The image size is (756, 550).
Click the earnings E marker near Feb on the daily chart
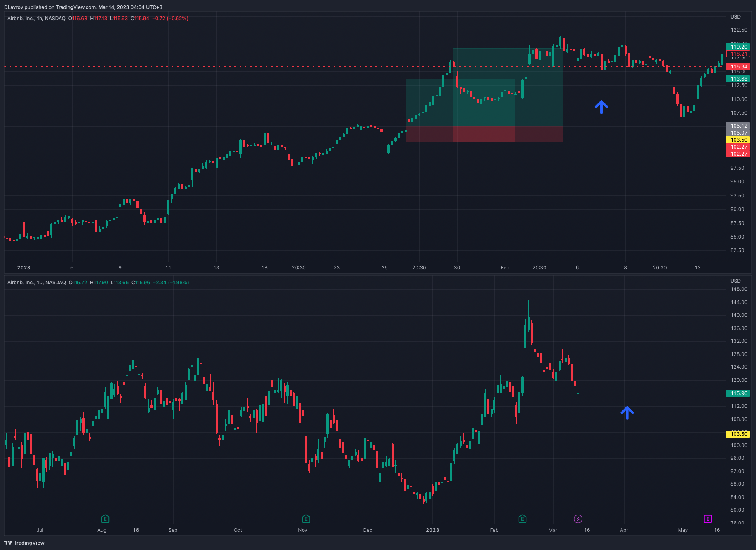pyautogui.click(x=522, y=519)
